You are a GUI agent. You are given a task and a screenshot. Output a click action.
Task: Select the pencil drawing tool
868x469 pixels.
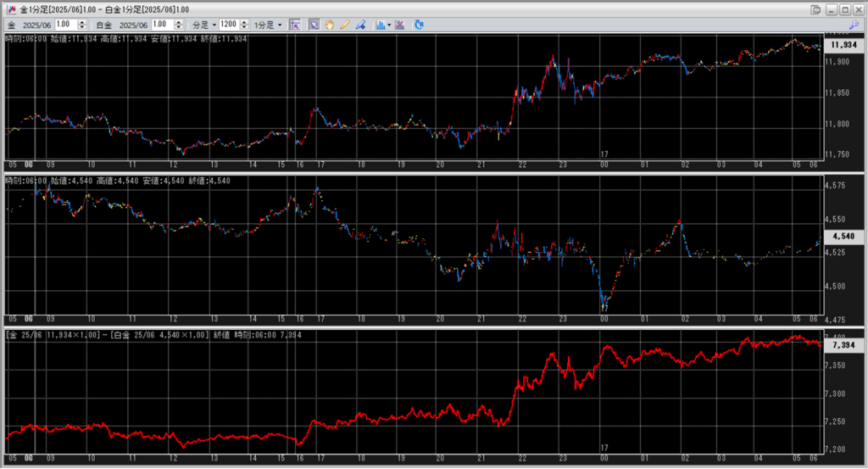point(345,25)
